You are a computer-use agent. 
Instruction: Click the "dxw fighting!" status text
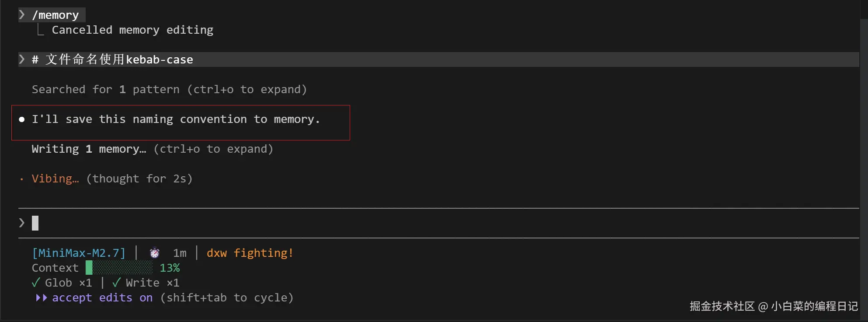(x=250, y=253)
